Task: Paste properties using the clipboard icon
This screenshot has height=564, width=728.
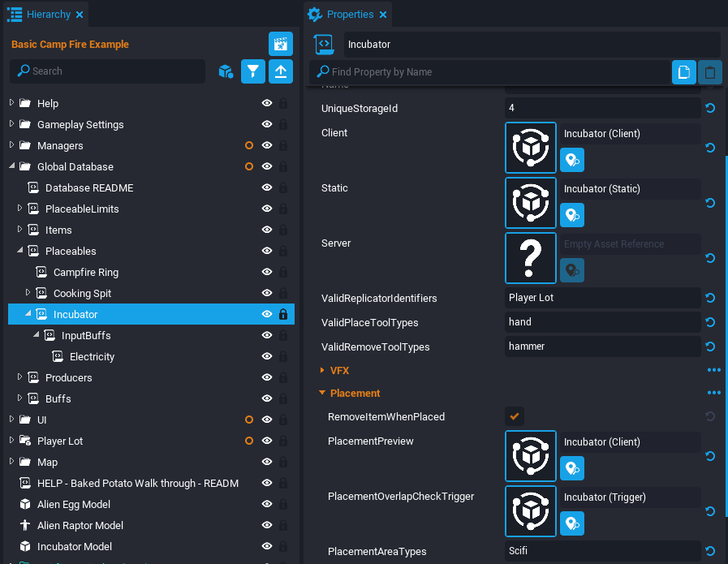Action: [x=709, y=72]
